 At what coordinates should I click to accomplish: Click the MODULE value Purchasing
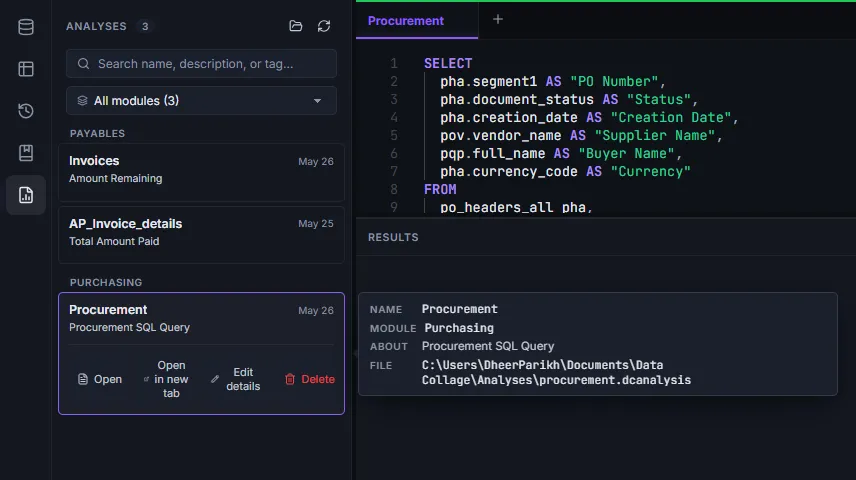459,328
